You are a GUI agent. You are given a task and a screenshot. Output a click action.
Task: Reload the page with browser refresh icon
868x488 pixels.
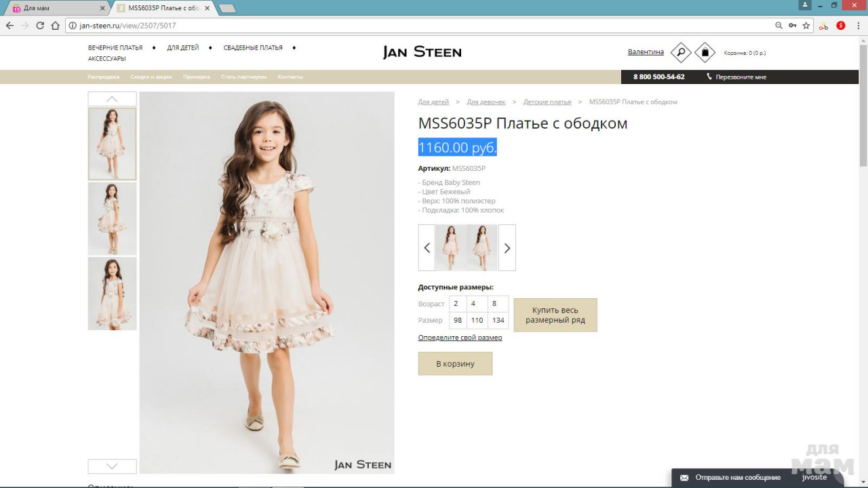point(40,26)
